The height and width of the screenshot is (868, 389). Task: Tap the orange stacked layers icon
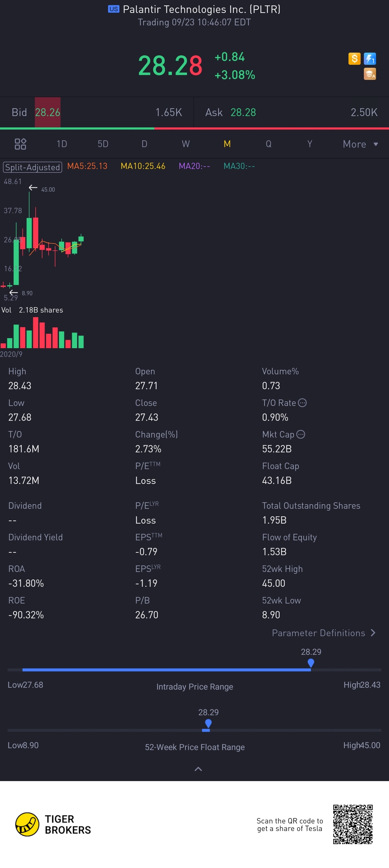tap(370, 74)
